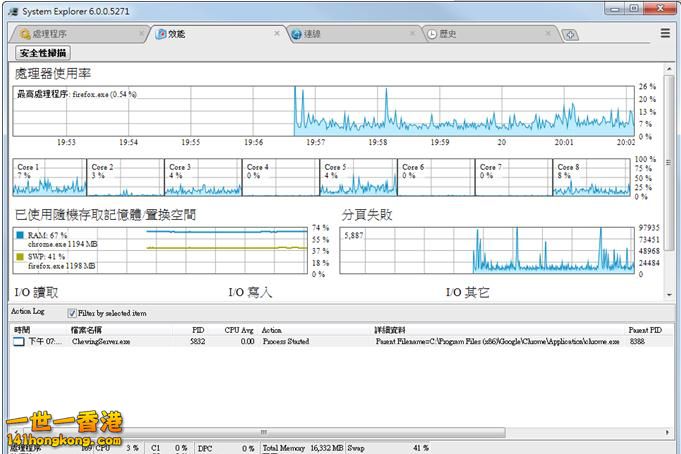Click the 處理程序 tab icon
The image size is (681, 454).
pos(25,34)
